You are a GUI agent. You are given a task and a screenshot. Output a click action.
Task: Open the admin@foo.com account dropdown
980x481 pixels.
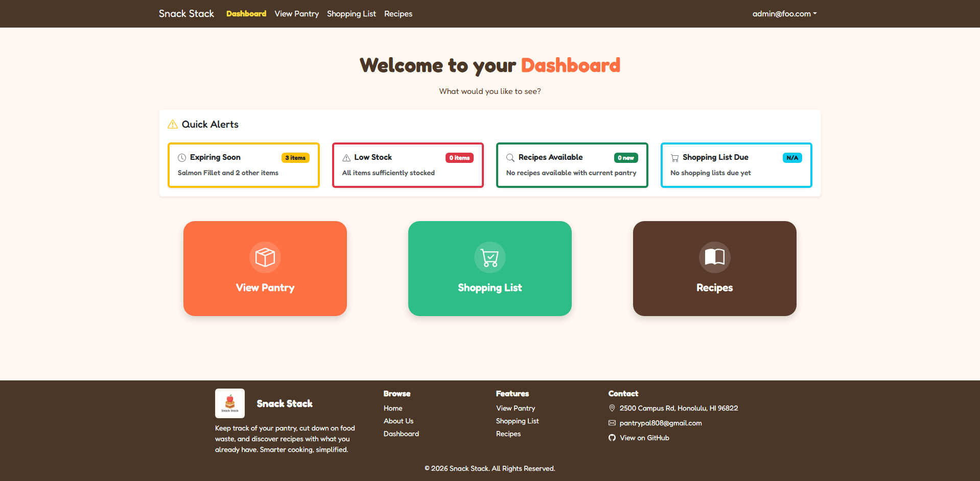[784, 13]
